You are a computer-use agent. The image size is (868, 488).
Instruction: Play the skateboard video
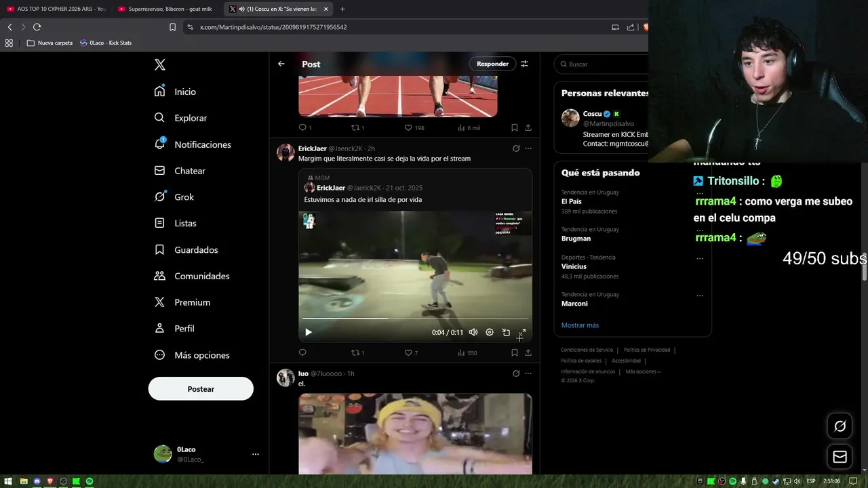[x=309, y=332]
